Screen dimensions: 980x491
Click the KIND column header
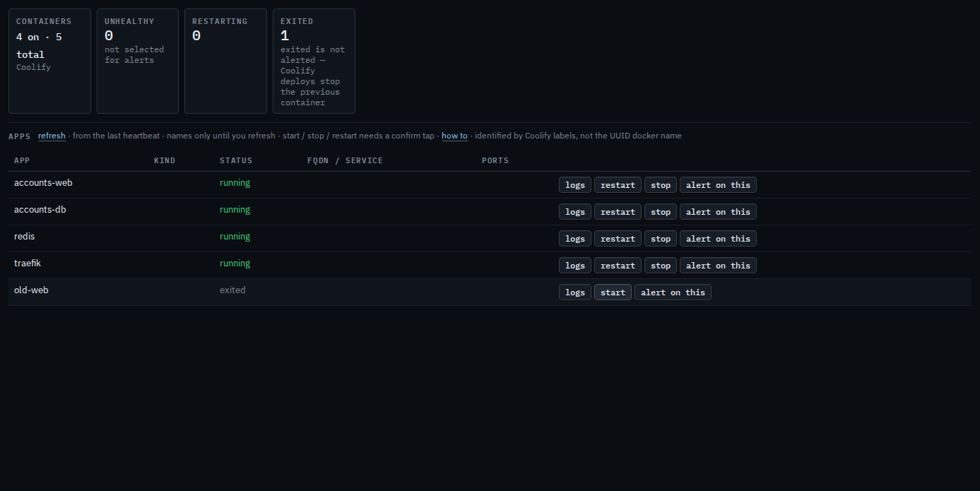coord(165,160)
